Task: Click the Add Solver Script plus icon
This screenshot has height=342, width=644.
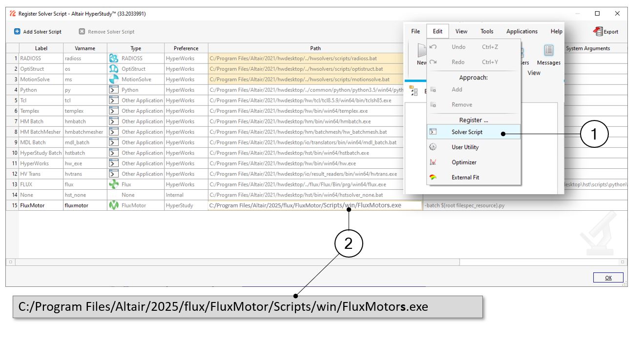Action: pyautogui.click(x=17, y=32)
